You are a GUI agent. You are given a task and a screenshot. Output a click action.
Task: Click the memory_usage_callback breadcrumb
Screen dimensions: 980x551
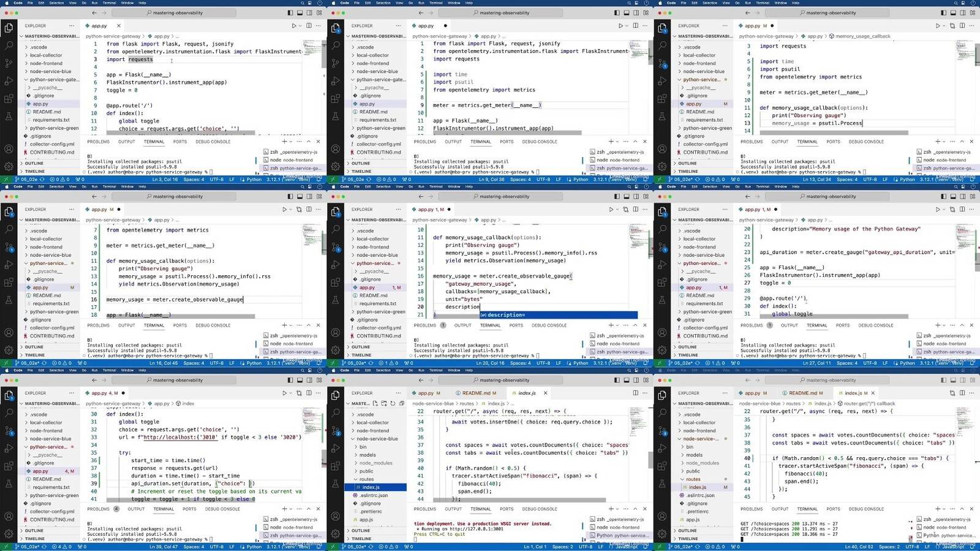coord(862,36)
